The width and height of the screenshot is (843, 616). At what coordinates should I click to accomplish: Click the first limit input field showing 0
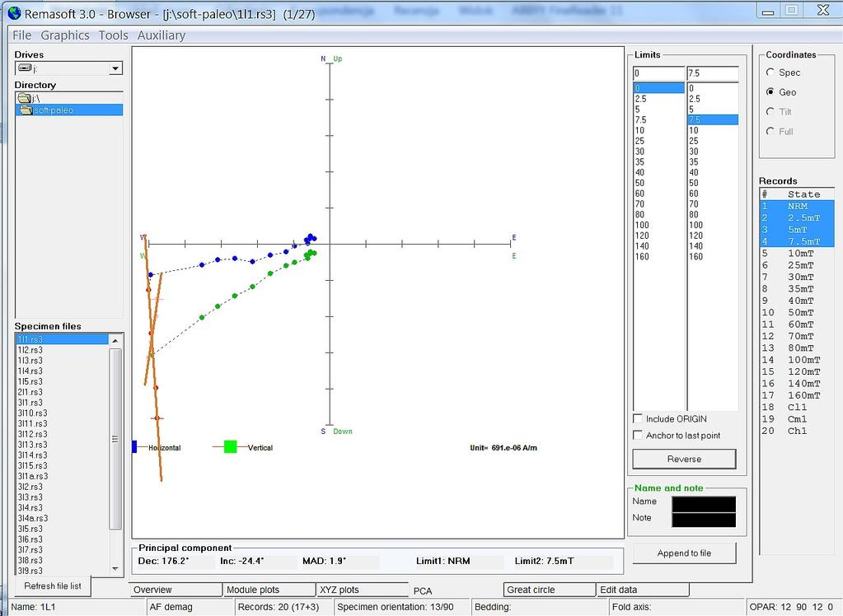[x=658, y=73]
